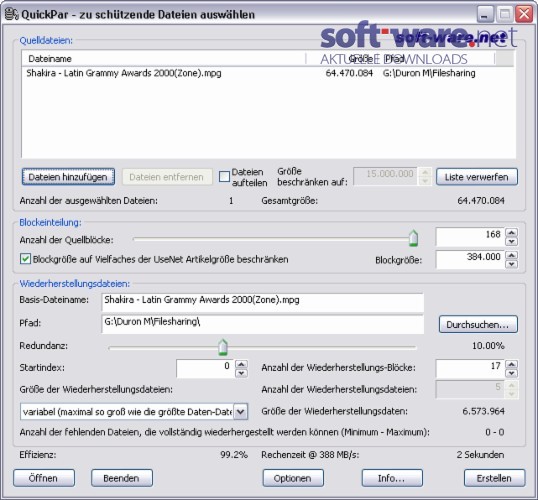Click the 'Redundanz' slider thumb
This screenshot has height=500, width=538.
pyautogui.click(x=223, y=347)
